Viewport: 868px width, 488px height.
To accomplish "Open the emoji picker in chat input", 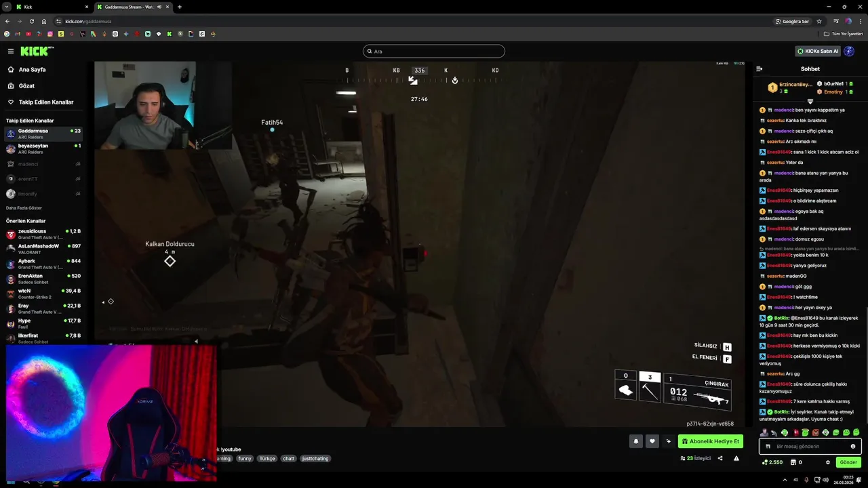I will 853,446.
